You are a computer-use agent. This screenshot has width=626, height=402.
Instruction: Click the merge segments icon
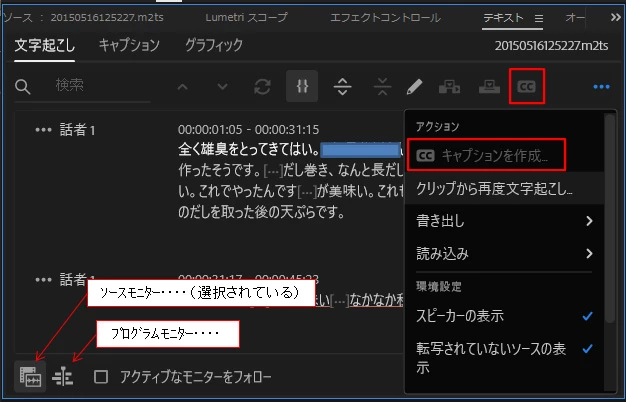pos(382,87)
